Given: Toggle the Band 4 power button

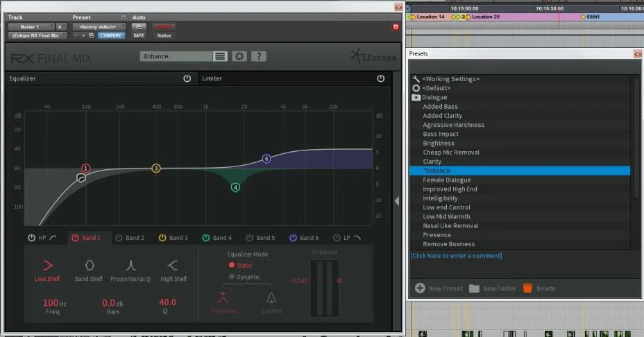Looking at the screenshot, I should (206, 238).
